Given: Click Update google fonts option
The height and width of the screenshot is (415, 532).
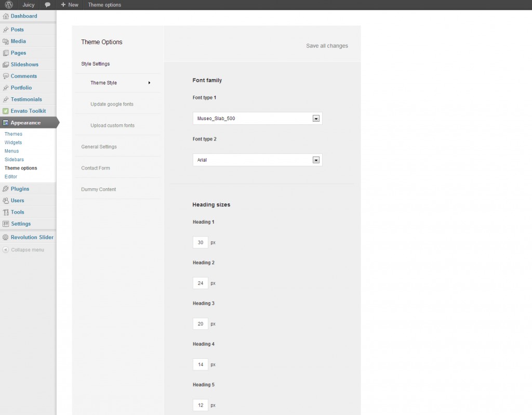Looking at the screenshot, I should [x=112, y=104].
